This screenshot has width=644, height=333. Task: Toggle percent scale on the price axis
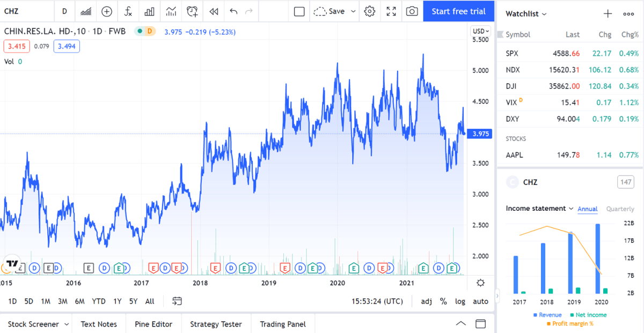pyautogui.click(x=443, y=301)
